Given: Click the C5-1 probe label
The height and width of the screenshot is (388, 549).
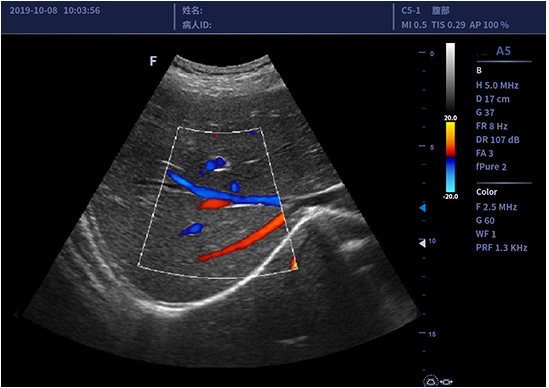Looking at the screenshot, I should point(411,11).
